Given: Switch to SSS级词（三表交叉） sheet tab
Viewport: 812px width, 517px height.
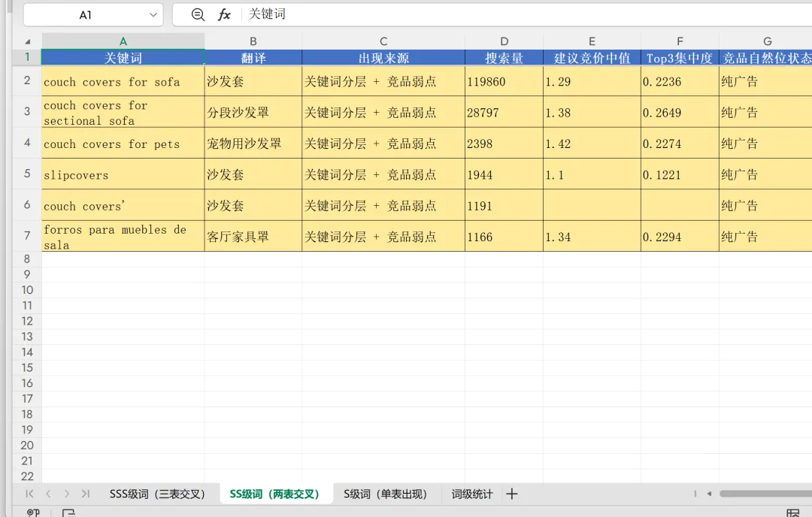Looking at the screenshot, I should coord(157,494).
